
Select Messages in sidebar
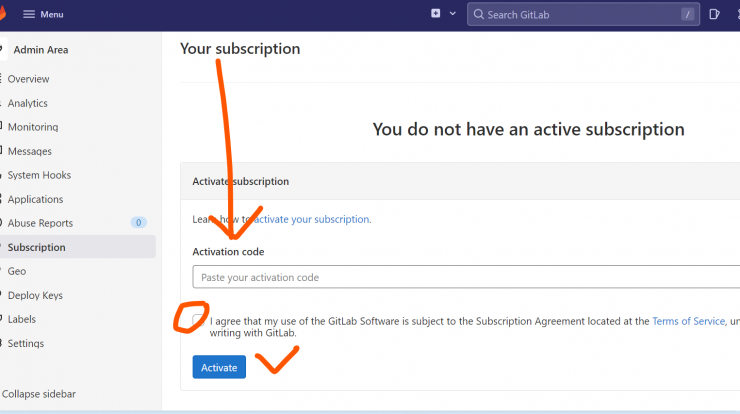[30, 151]
